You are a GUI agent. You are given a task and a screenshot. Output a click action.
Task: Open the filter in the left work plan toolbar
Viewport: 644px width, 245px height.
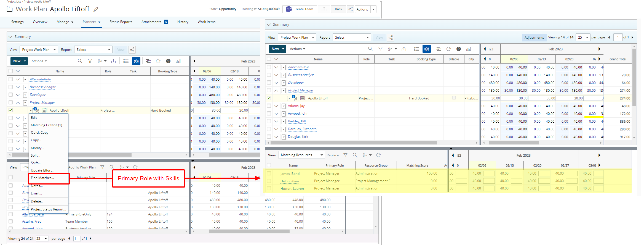pos(90,61)
